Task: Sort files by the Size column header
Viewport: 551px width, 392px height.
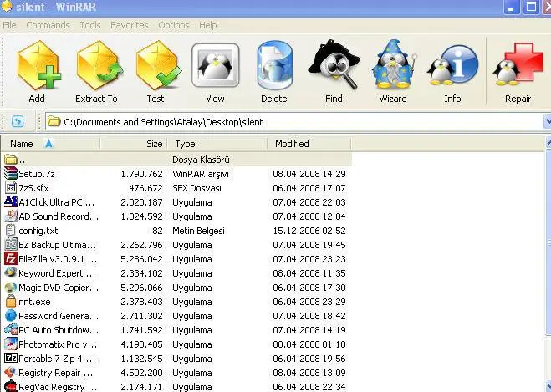Action: pos(134,144)
